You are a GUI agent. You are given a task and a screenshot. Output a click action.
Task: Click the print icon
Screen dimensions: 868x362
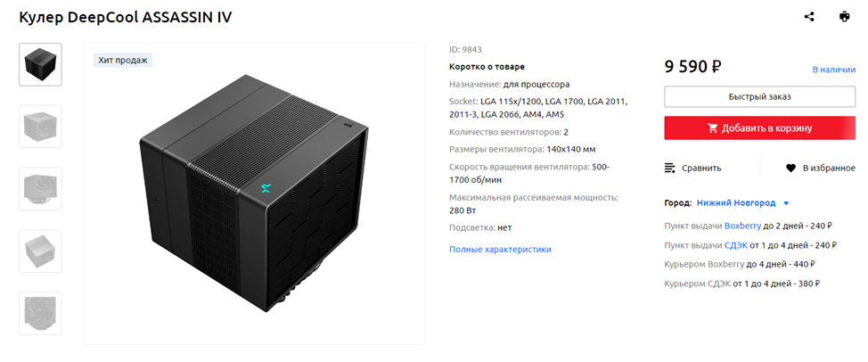coord(844,17)
